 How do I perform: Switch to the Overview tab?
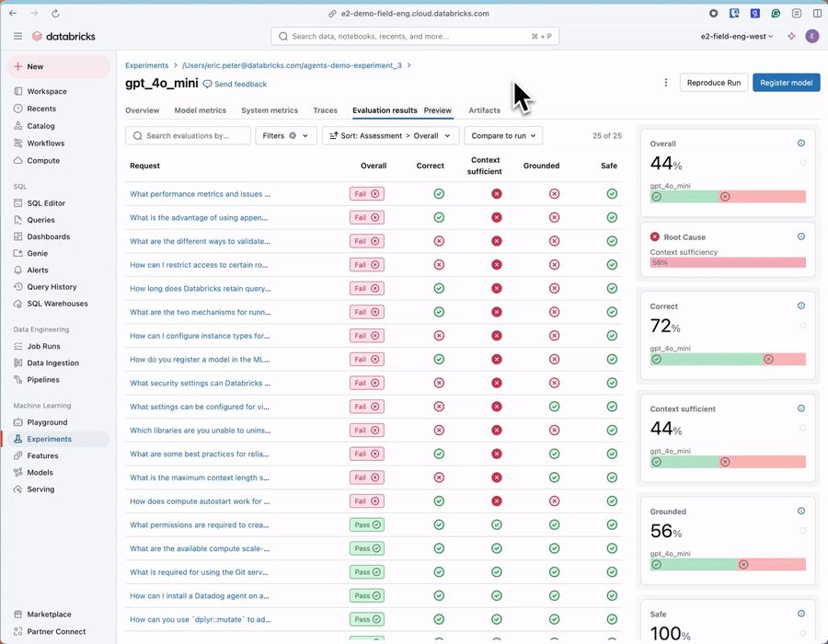click(x=142, y=110)
